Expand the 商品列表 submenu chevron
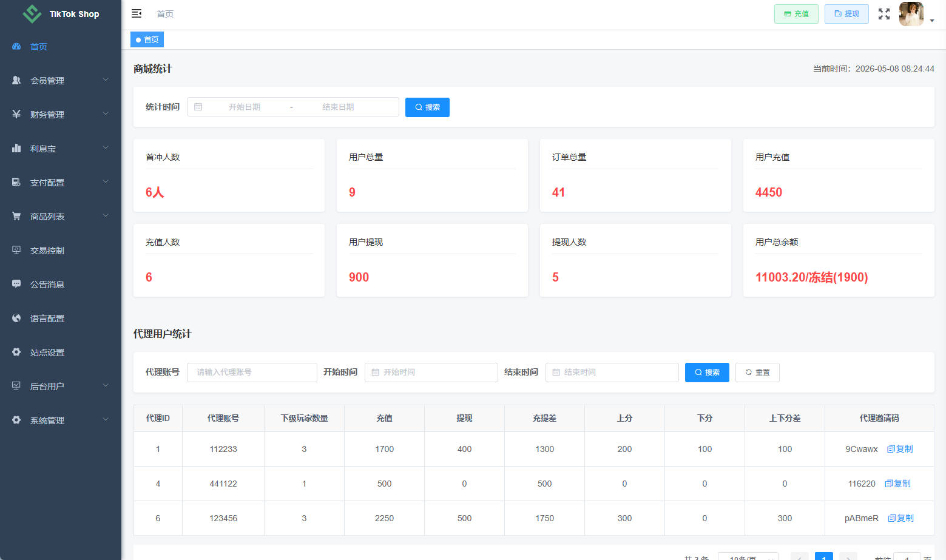 pos(106,215)
